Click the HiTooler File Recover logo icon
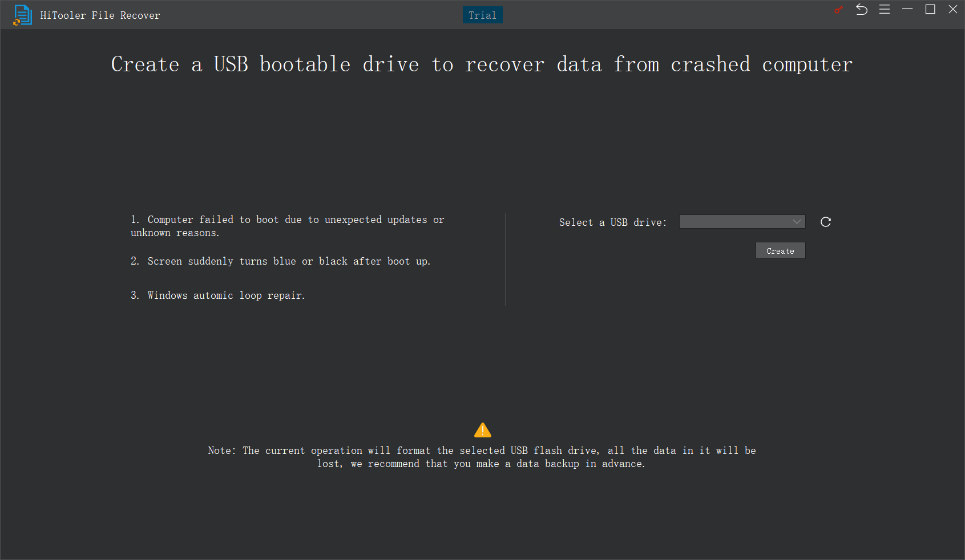Viewport: 965px width, 560px height. tap(23, 15)
